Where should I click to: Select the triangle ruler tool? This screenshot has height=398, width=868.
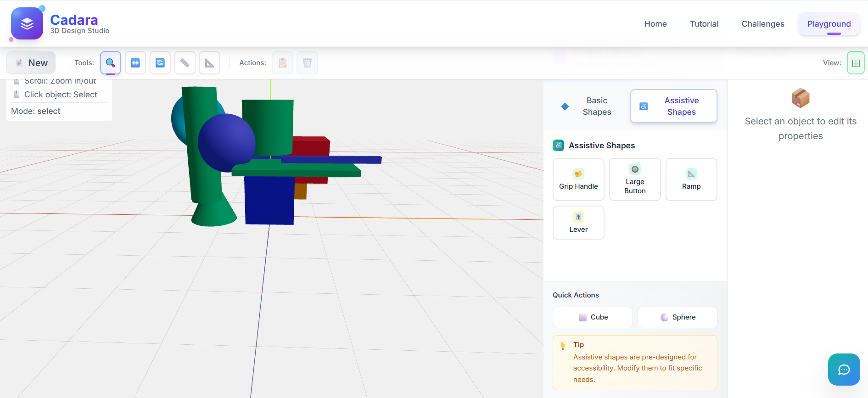click(x=209, y=63)
